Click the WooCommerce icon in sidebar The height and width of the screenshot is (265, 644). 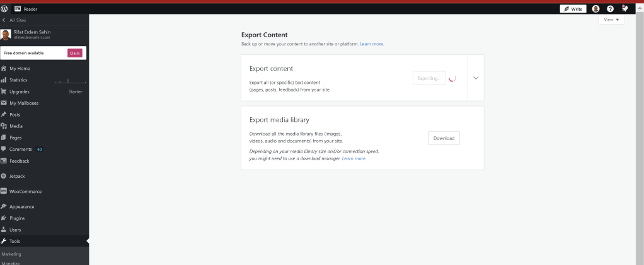tap(4, 191)
